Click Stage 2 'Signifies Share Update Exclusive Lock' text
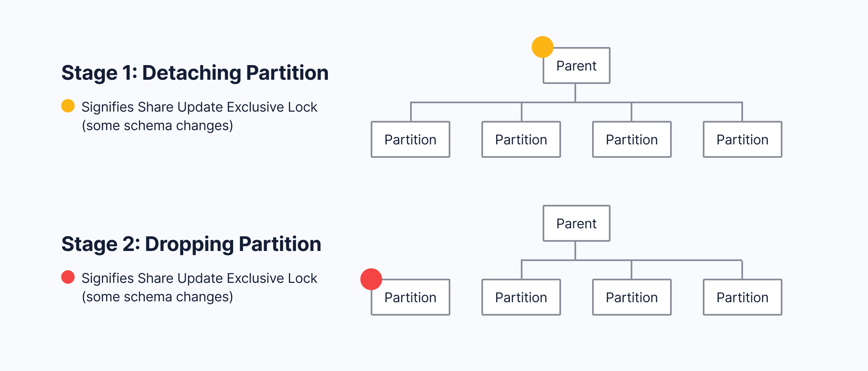The image size is (868, 371). pos(199,278)
